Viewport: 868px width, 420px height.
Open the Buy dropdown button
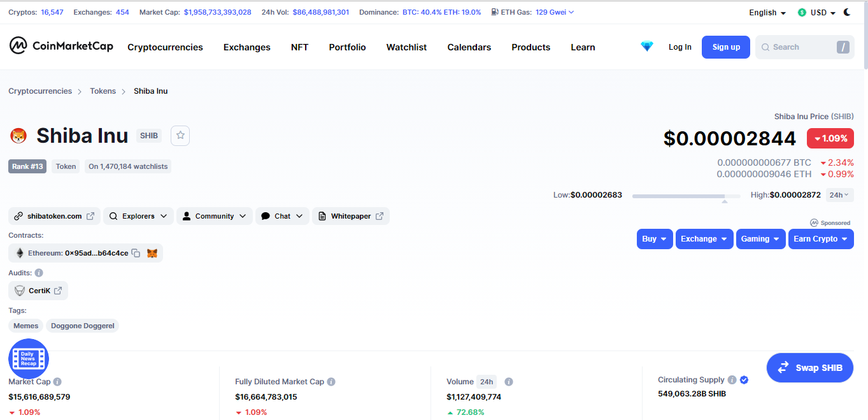[655, 239]
